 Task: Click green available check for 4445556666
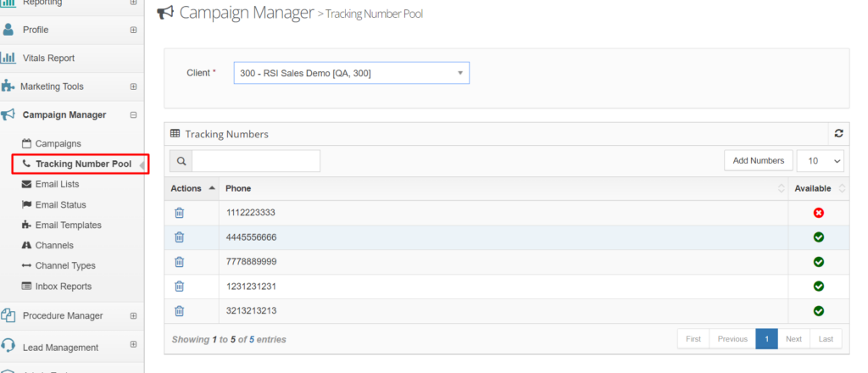(x=819, y=237)
